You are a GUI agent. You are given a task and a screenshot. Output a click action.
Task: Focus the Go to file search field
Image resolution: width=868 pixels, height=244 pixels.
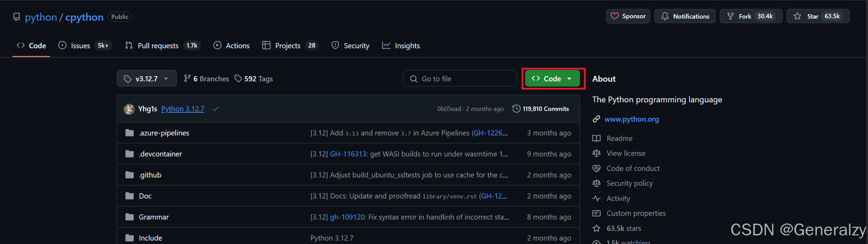point(460,79)
